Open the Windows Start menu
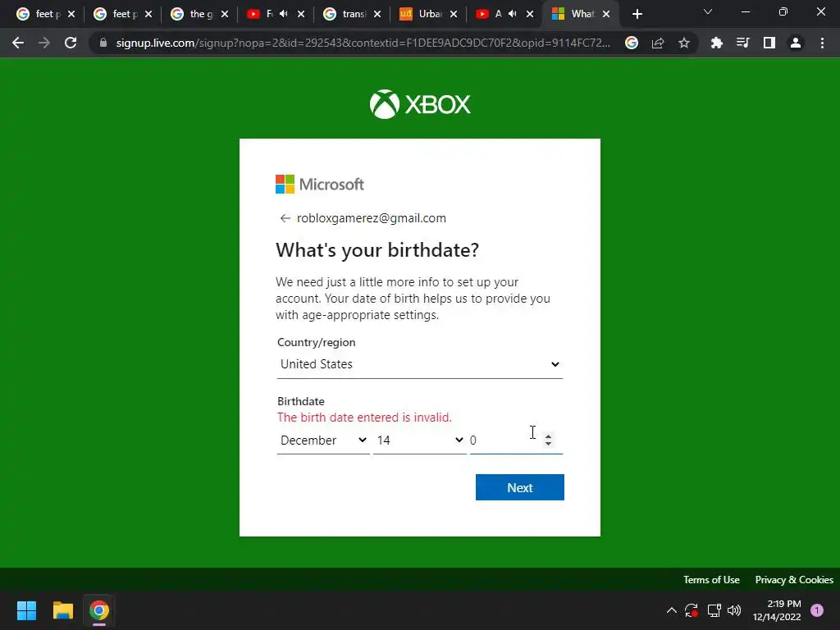 (26, 610)
